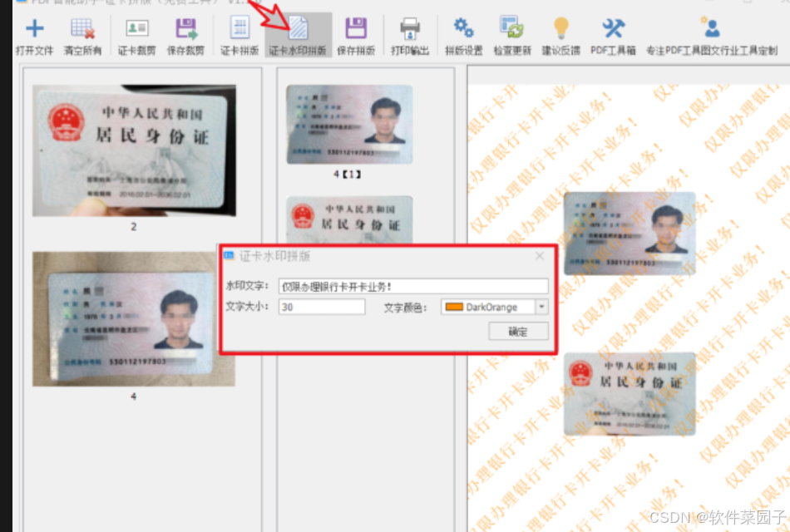Click the DarkOrange color swatch

pyautogui.click(x=454, y=307)
